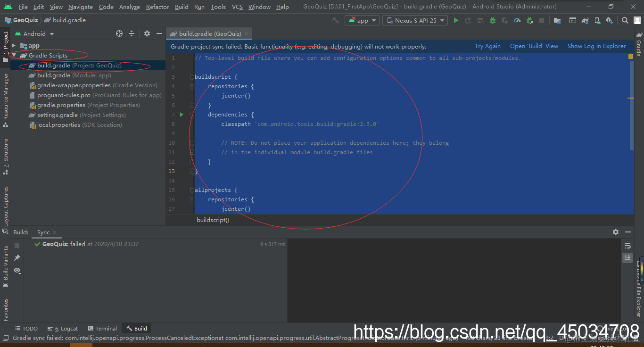The width and height of the screenshot is (644, 347).
Task: Click the buildscript{} breadcrumb below editor
Action: click(213, 220)
